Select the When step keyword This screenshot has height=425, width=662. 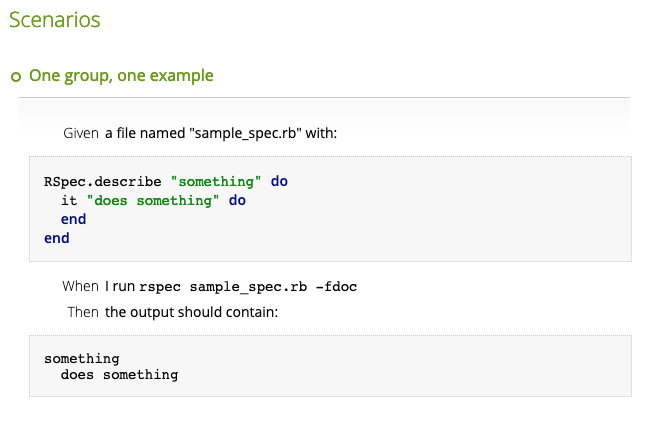80,286
